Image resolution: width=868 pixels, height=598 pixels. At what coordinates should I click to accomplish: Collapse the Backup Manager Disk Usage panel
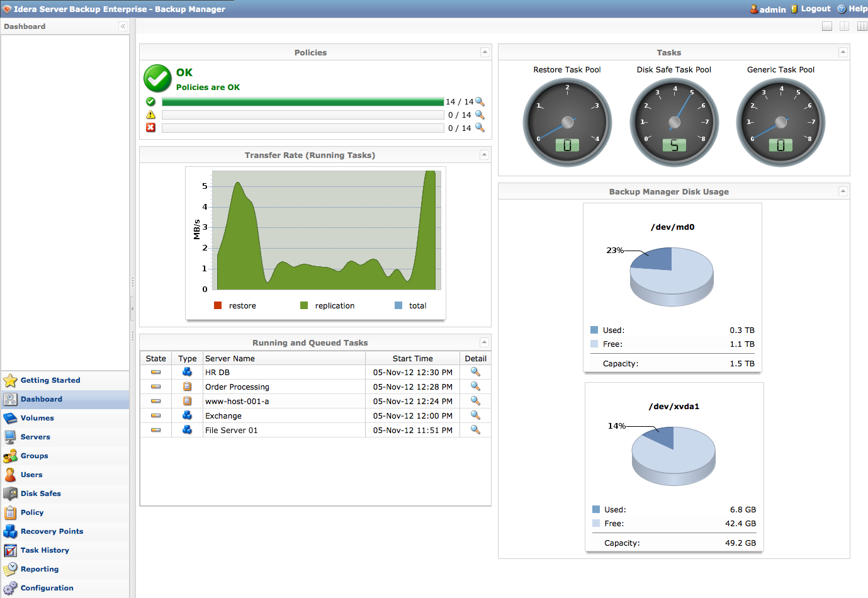[x=843, y=191]
